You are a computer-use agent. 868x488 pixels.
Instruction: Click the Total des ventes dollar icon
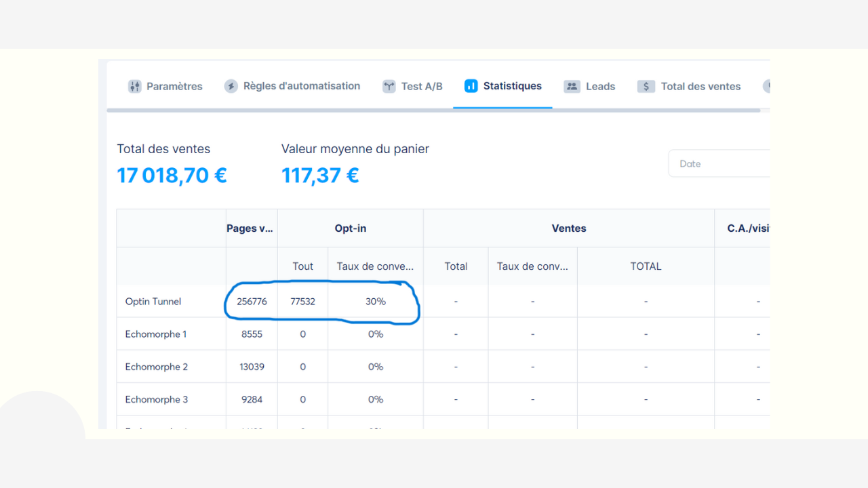[x=646, y=86]
